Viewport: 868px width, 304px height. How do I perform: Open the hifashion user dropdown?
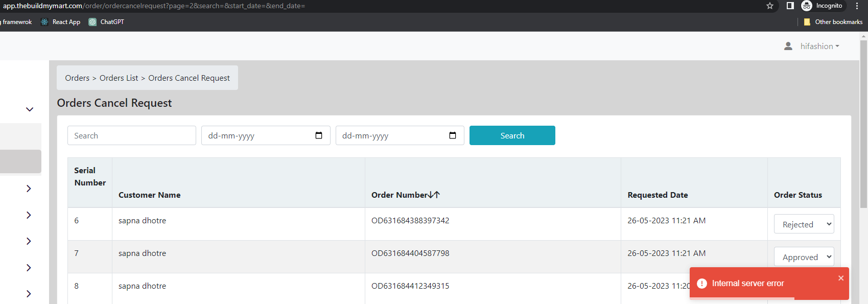click(819, 46)
